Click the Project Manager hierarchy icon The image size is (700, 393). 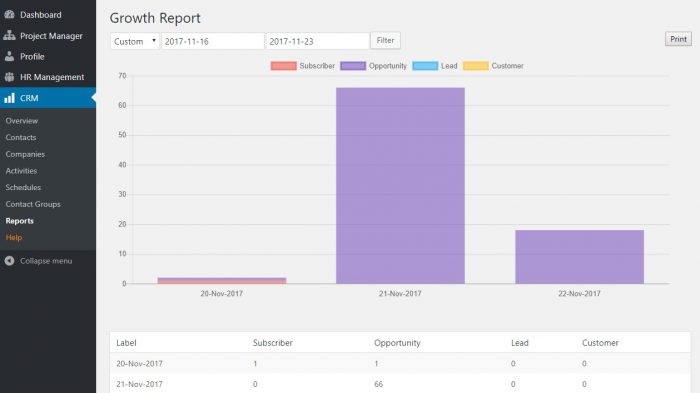[x=9, y=36]
